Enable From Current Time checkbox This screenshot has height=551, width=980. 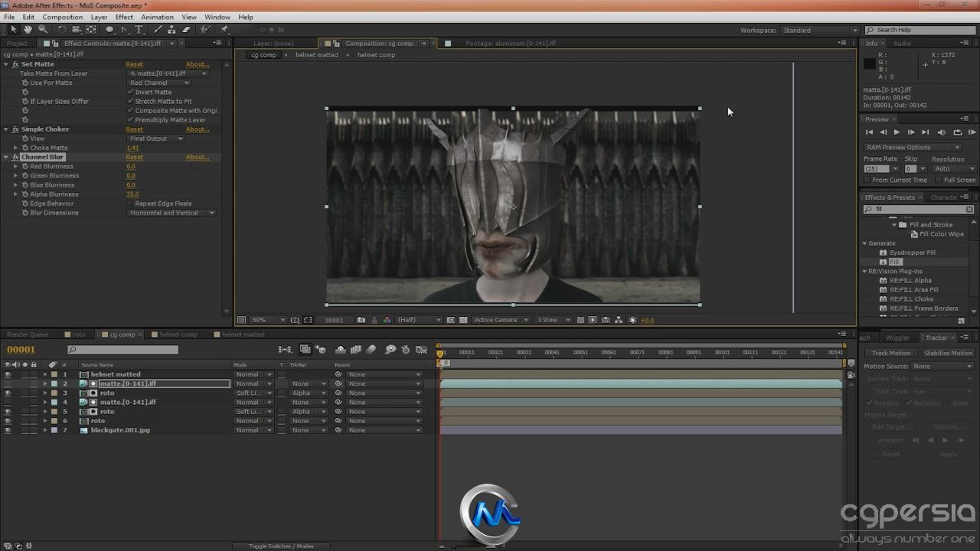(867, 180)
